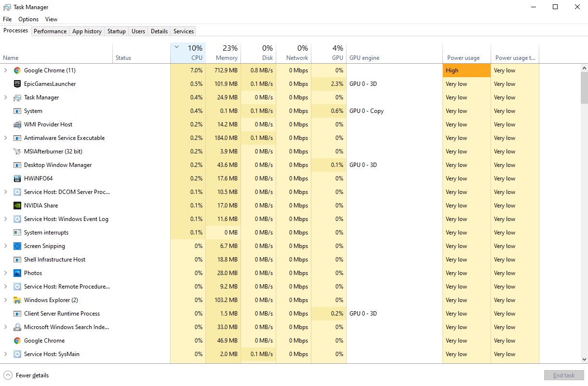Image resolution: width=588 pixels, height=386 pixels.
Task: Sort by the CPU column header
Action: tap(188, 53)
